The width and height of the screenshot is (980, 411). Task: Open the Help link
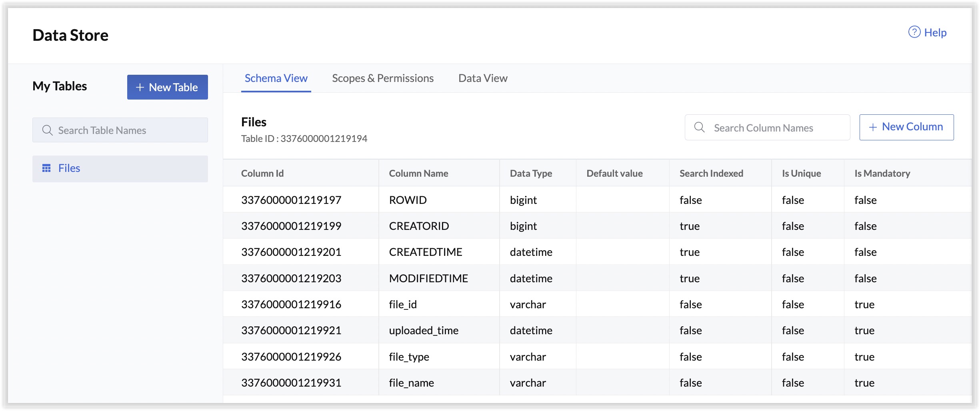coord(935,32)
